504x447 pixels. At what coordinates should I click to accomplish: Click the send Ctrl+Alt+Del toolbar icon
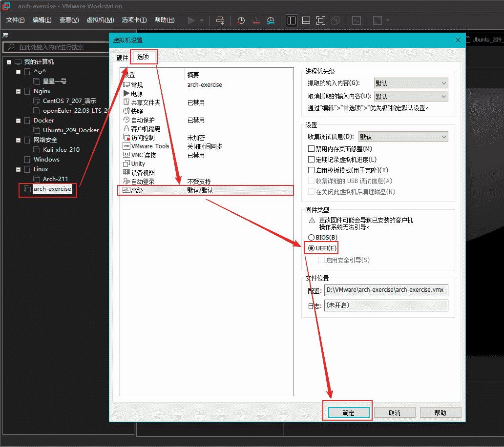click(220, 20)
